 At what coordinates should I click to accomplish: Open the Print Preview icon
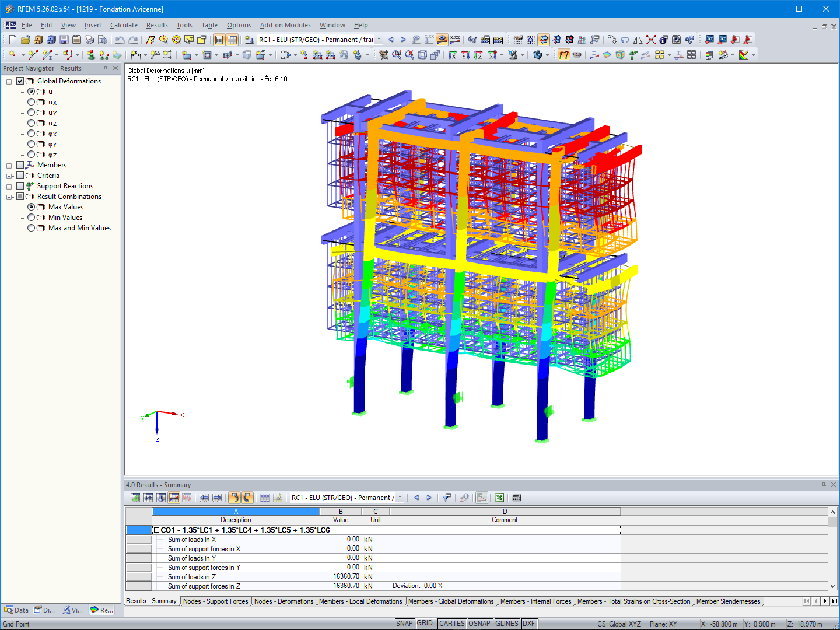click(103, 39)
